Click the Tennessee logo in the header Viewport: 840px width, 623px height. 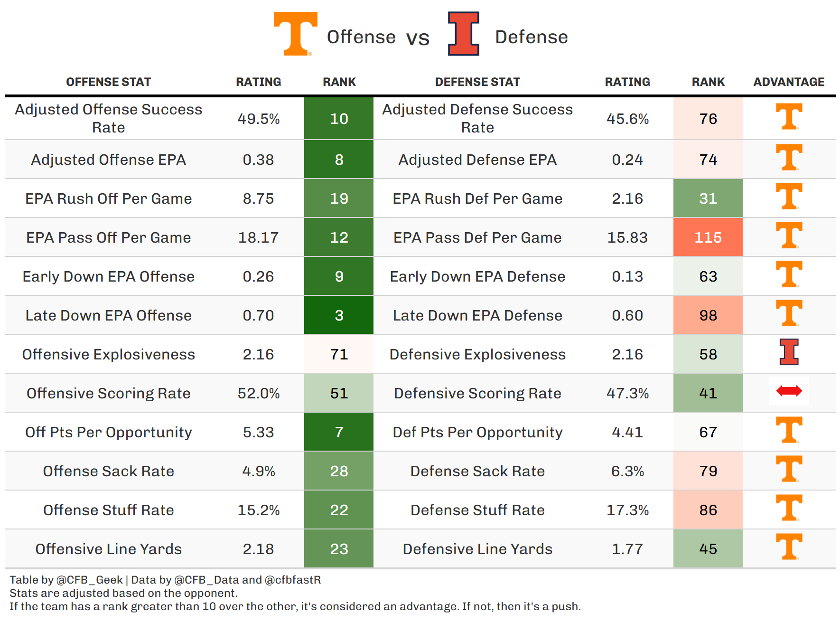(295, 34)
